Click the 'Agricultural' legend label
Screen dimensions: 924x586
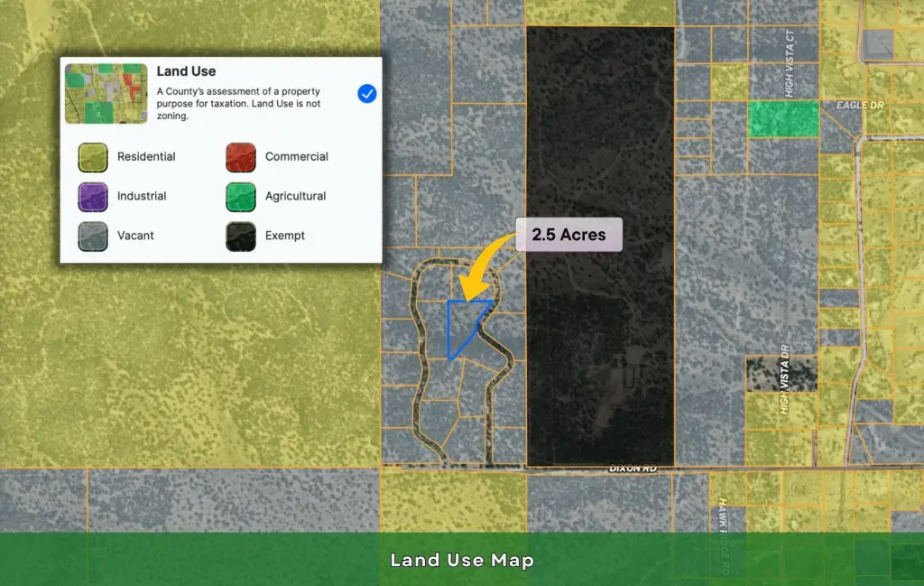295,196
